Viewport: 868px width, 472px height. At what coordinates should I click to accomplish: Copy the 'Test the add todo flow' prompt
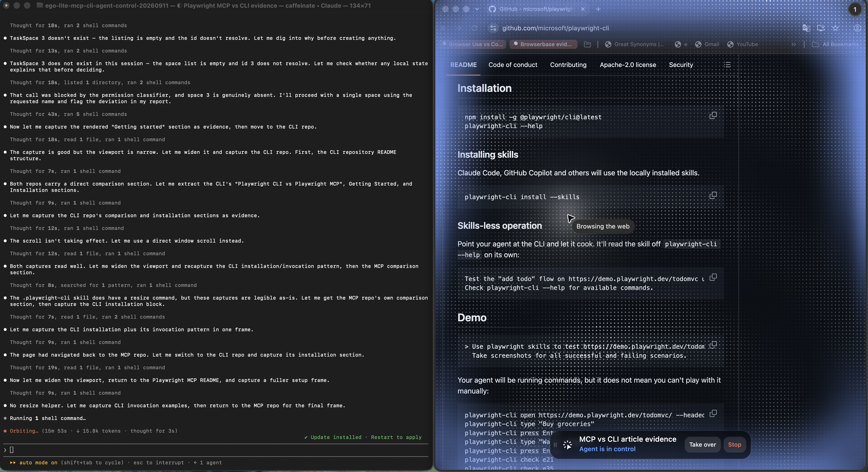(x=713, y=277)
